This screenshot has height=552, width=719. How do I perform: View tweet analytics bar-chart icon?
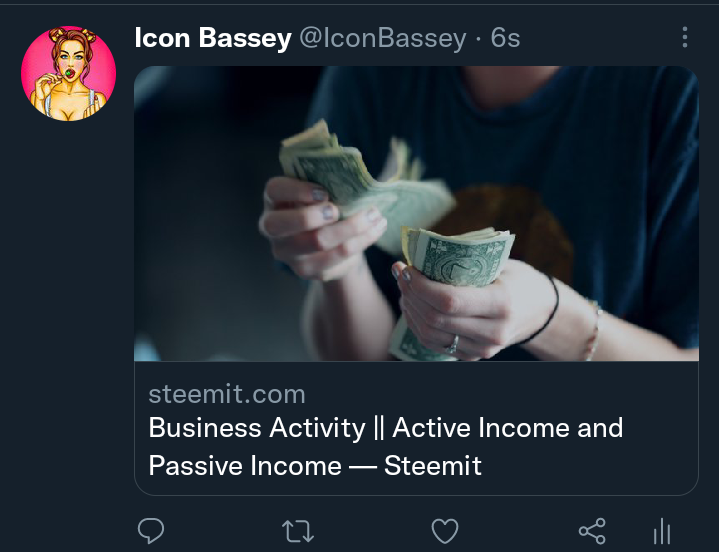662,531
